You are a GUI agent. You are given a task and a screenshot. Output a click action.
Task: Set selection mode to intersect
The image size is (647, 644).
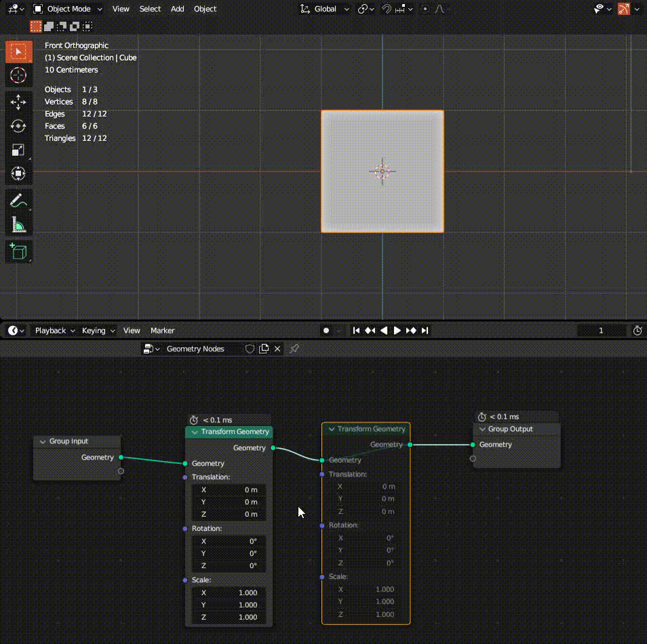87,26
